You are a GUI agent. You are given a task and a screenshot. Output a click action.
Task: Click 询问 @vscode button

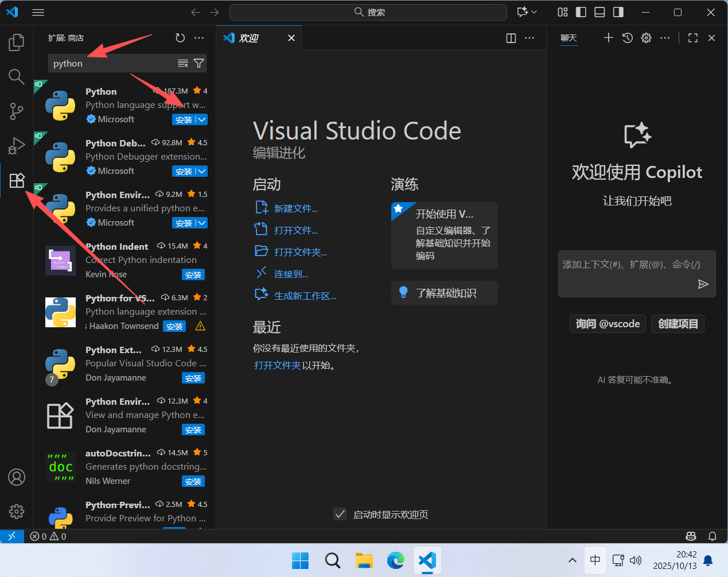[608, 324]
